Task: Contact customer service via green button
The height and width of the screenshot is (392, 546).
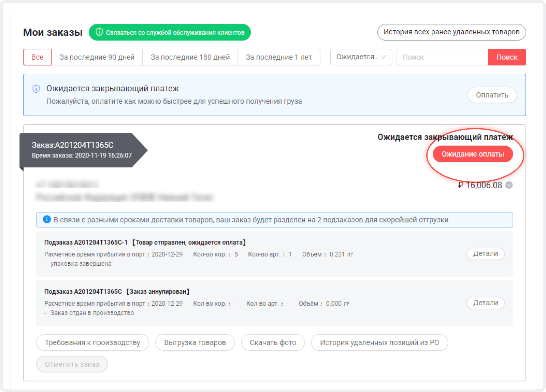Action: tap(170, 32)
